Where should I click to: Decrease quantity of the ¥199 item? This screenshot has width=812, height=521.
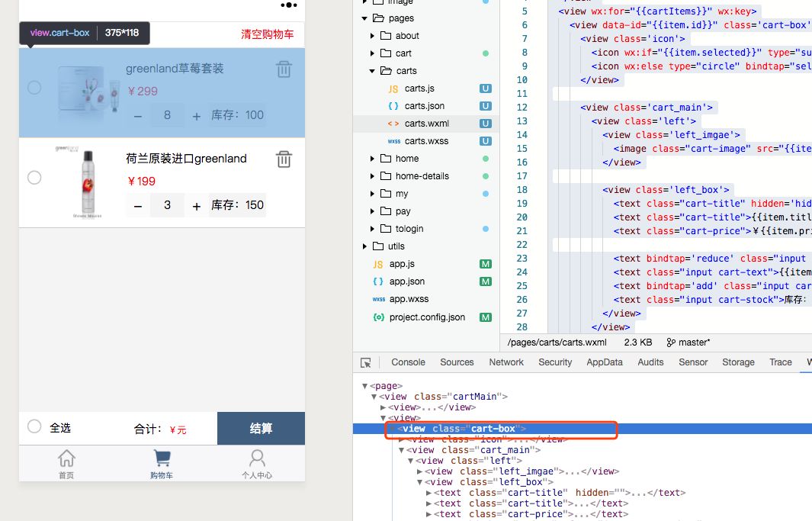[138, 206]
